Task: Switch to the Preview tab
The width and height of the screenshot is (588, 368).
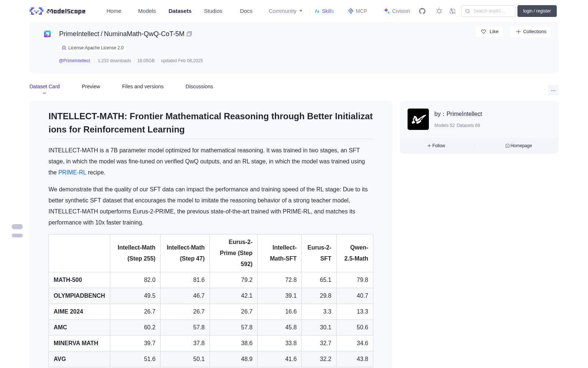Action: point(91,86)
